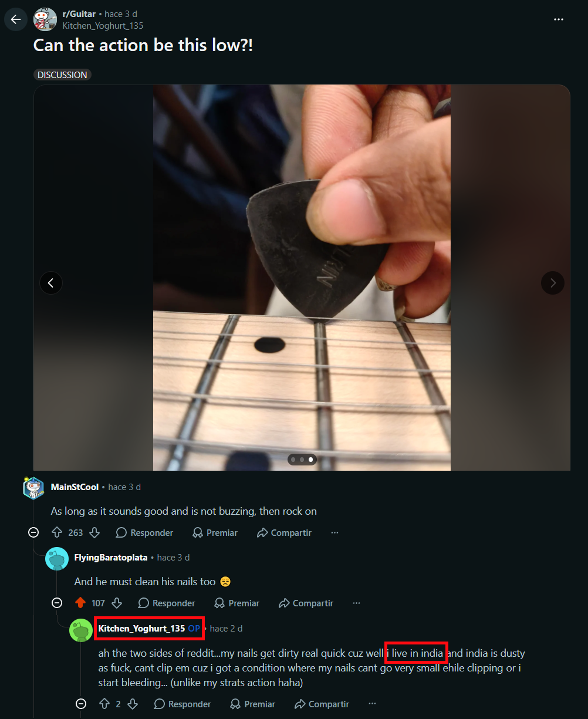
Task: Open the r/Guitar subreddit link
Action: click(79, 14)
